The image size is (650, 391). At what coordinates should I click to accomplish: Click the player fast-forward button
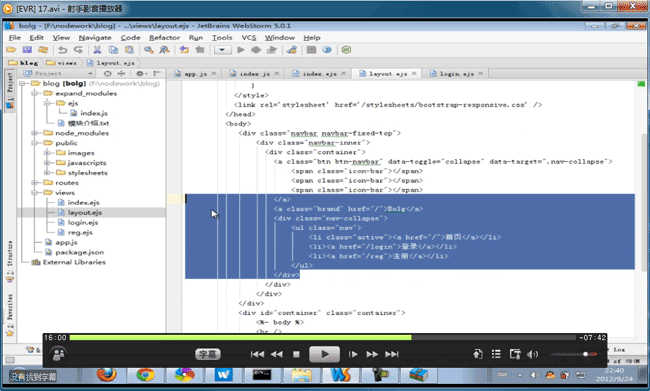pos(372,354)
